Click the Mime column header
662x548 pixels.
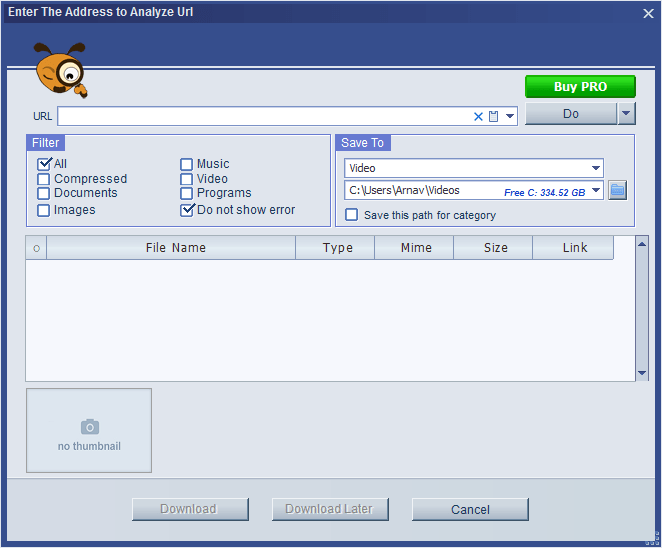click(x=414, y=247)
